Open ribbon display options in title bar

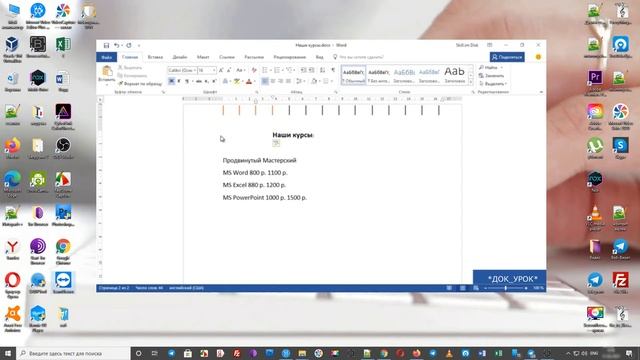click(x=490, y=45)
